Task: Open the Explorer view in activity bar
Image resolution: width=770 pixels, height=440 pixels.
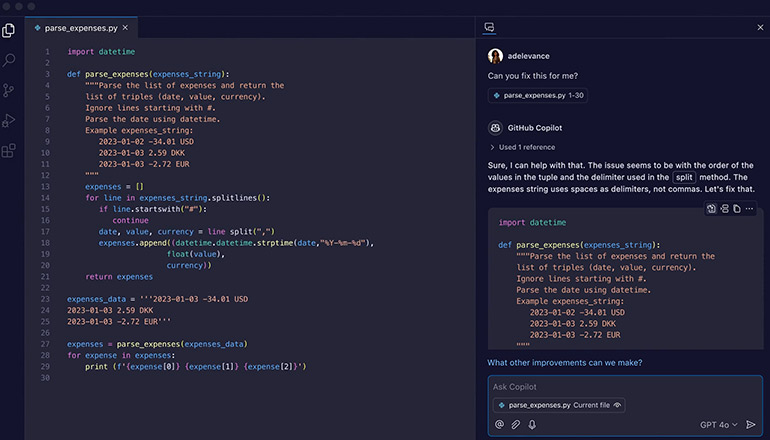Action: [x=10, y=30]
